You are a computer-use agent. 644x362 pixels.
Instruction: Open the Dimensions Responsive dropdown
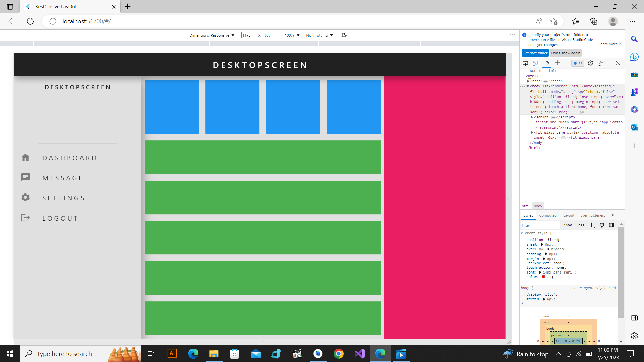coord(212,35)
